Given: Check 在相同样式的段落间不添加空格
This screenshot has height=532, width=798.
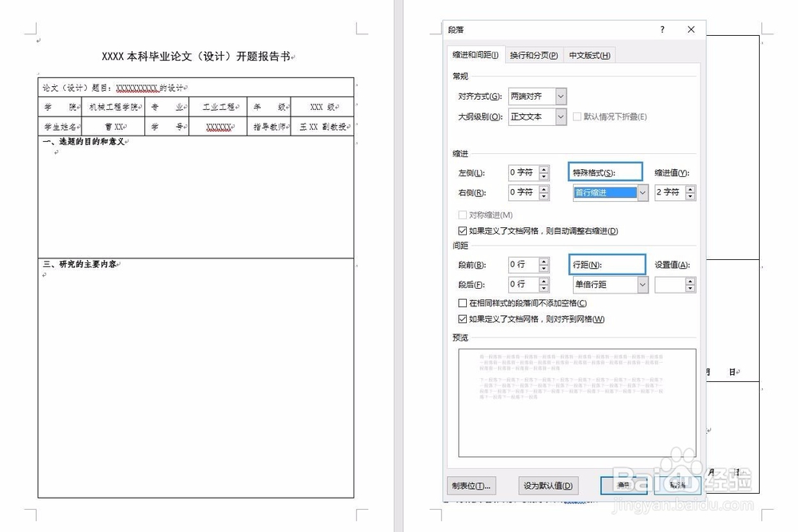Looking at the screenshot, I should (x=462, y=303).
